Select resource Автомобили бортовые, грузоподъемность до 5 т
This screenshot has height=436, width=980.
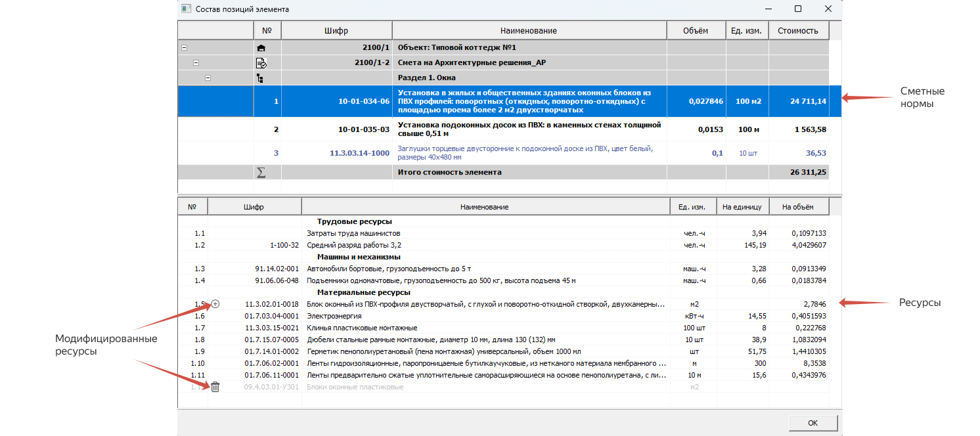coord(503,269)
